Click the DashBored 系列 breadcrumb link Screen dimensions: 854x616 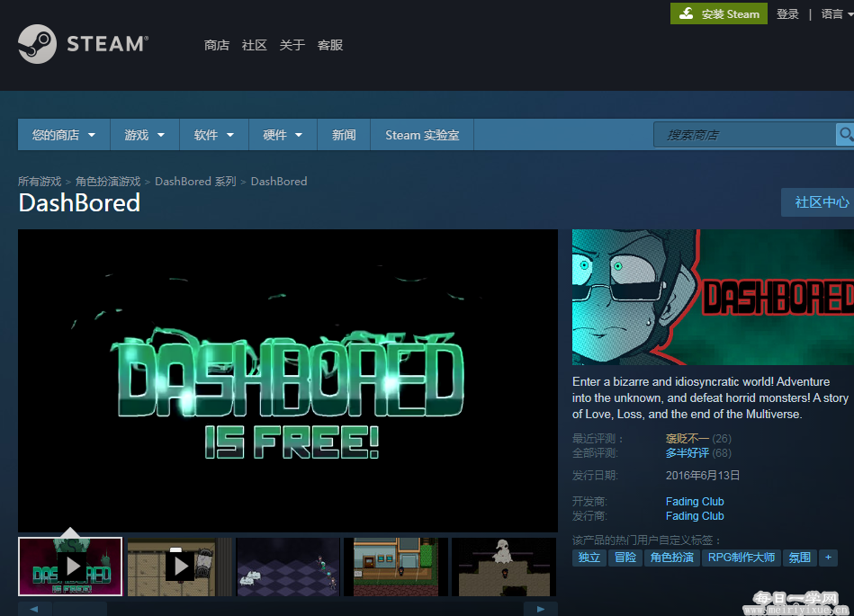point(195,182)
